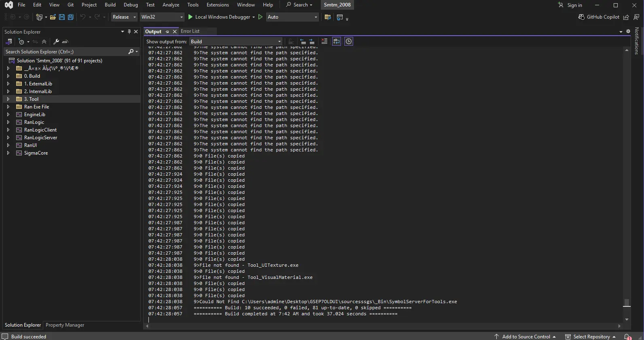Expand the EngineLib project
Image resolution: width=644 pixels, height=340 pixels.
pos(8,115)
